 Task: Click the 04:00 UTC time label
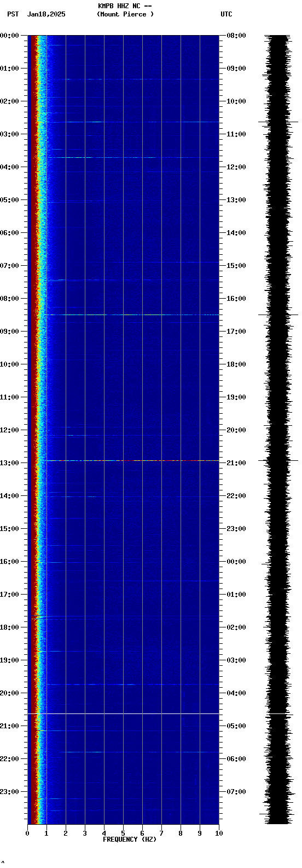[x=236, y=693]
